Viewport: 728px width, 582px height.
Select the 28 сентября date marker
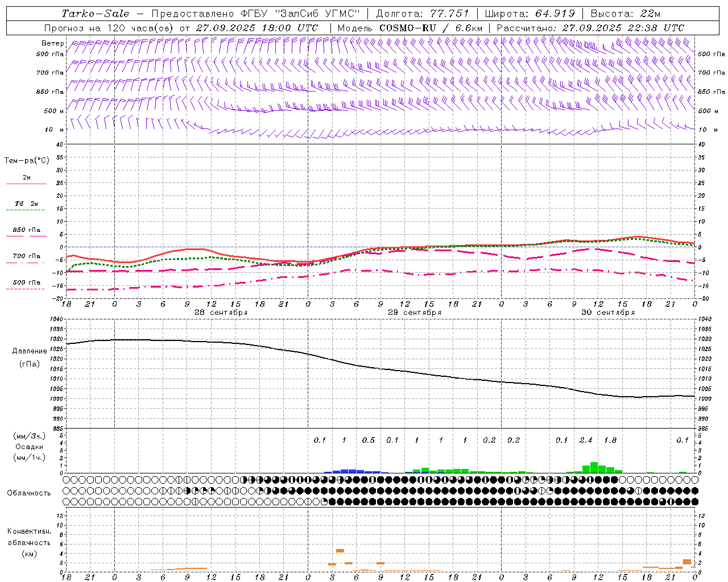(221, 313)
